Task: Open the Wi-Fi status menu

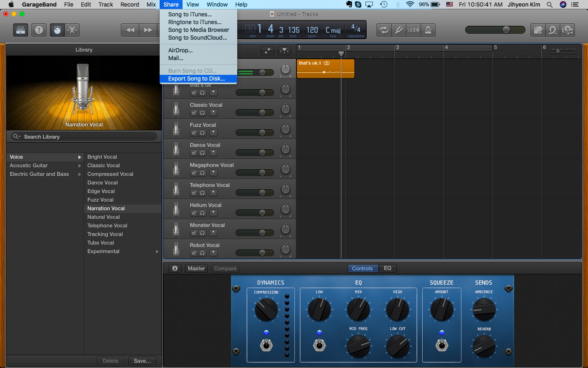Action: tap(410, 4)
